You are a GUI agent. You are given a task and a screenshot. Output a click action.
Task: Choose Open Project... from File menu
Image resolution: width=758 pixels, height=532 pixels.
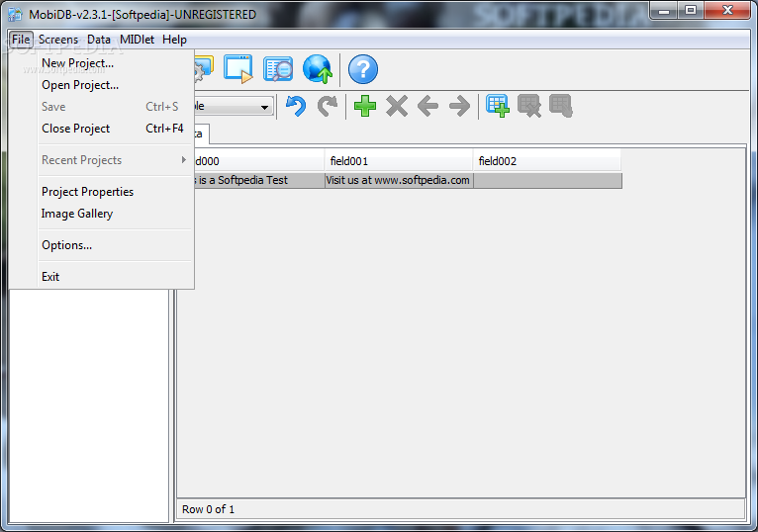coord(116,85)
